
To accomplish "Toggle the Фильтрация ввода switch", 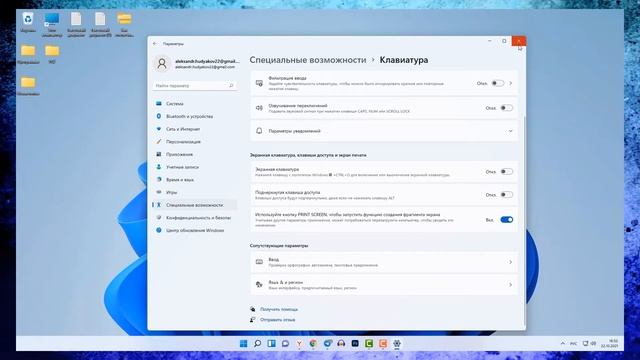I will 497,83.
